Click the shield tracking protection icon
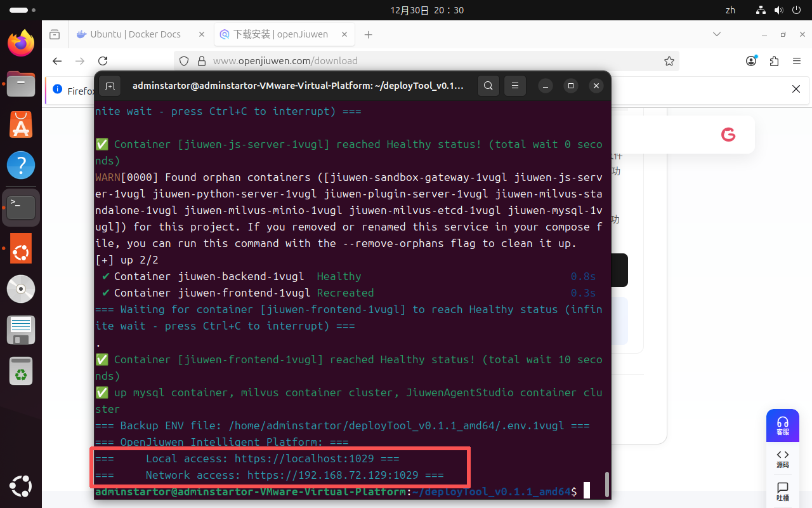 coord(184,61)
